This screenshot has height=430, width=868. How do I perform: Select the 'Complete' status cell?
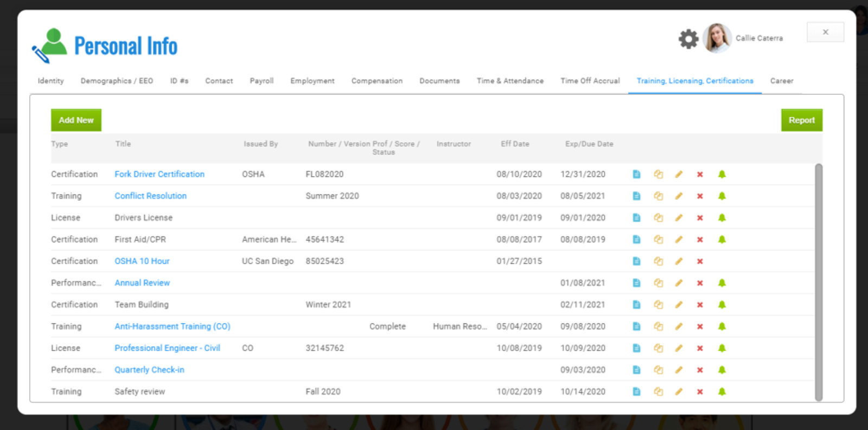click(x=387, y=326)
